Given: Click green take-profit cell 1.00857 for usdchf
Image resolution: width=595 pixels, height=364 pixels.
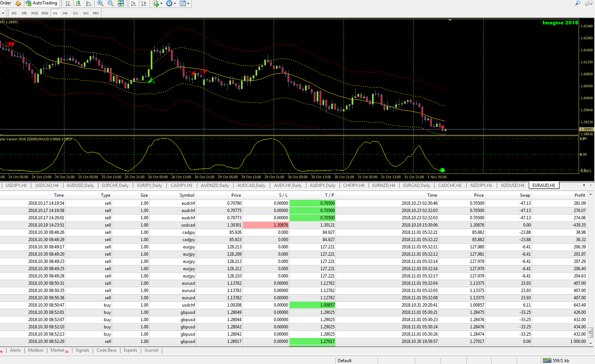Looking at the screenshot, I should tap(312, 305).
